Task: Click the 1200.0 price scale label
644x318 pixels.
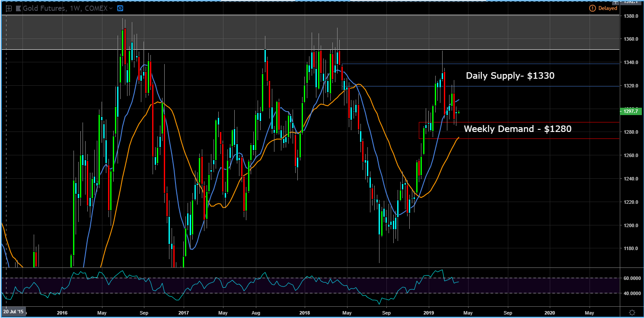Action: (631, 225)
